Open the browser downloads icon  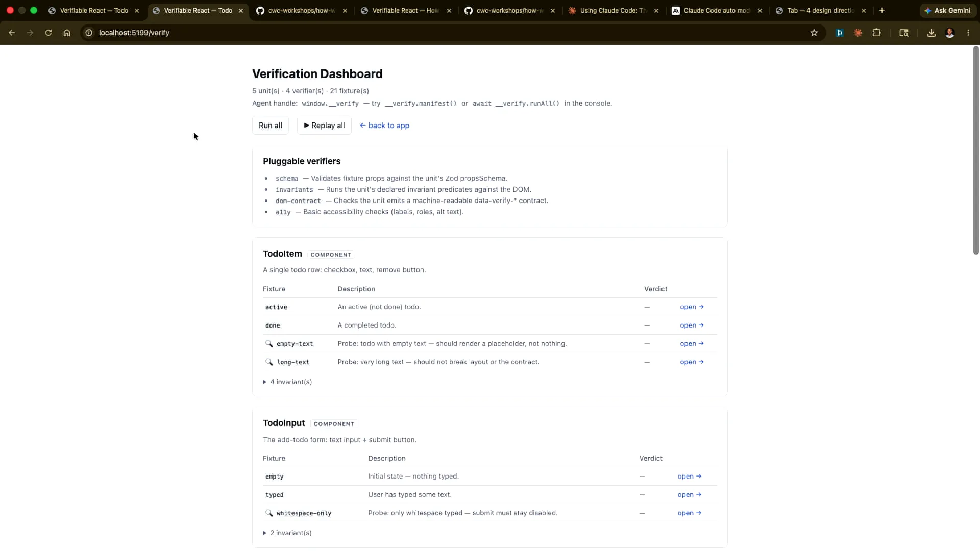point(932,33)
